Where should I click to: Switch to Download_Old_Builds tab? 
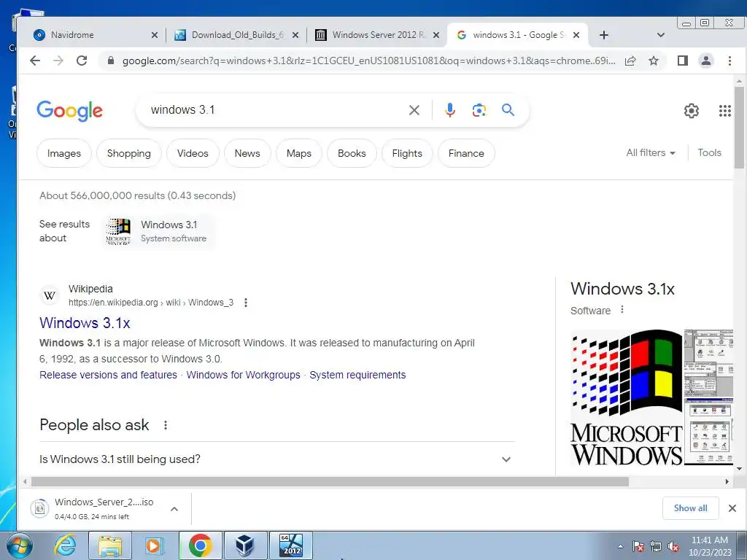[x=236, y=35]
